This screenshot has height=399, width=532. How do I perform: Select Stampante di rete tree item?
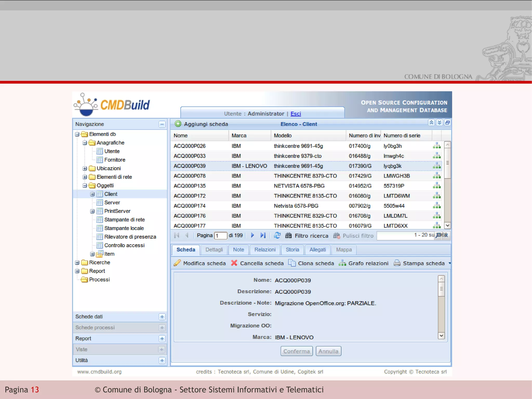point(124,220)
